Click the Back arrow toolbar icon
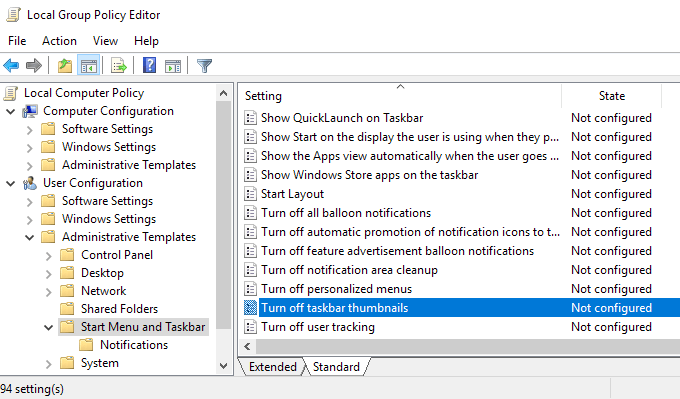 11,66
